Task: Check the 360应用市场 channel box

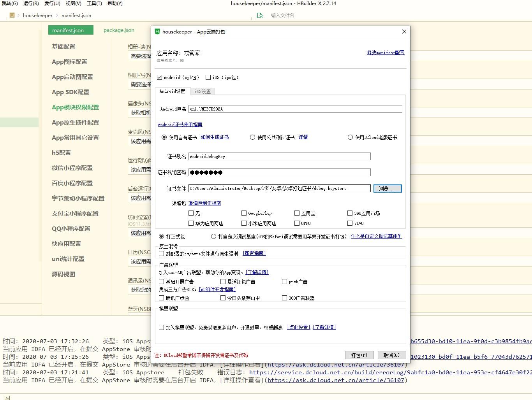Action: tap(350, 213)
